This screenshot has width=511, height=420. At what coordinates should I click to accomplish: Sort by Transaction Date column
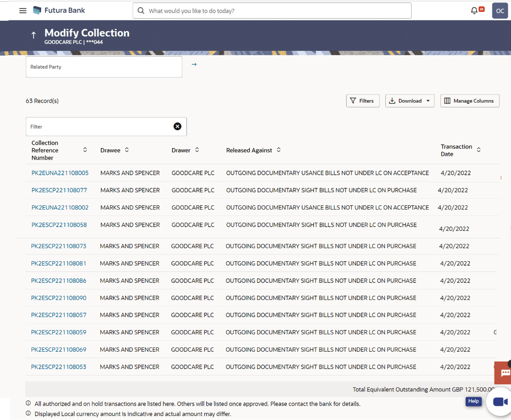pyautogui.click(x=479, y=150)
